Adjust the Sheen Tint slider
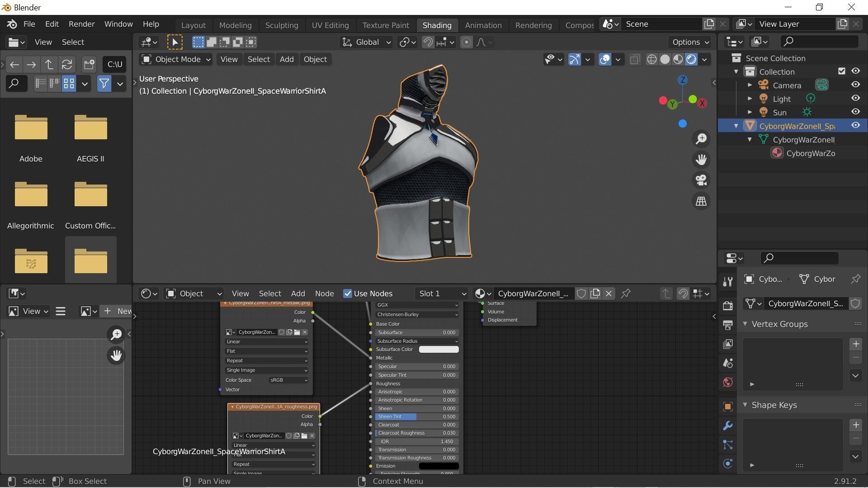Screen dimensions: 868x488 (x=417, y=417)
